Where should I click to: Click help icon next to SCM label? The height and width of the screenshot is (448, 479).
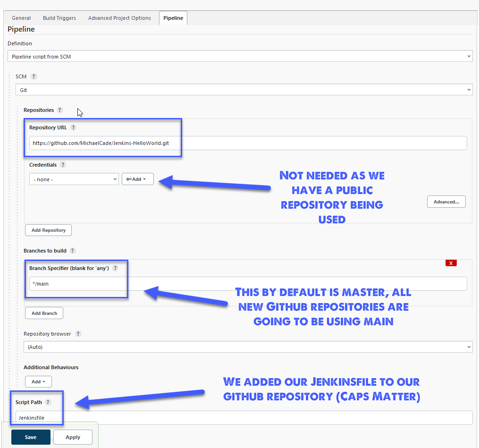34,76
